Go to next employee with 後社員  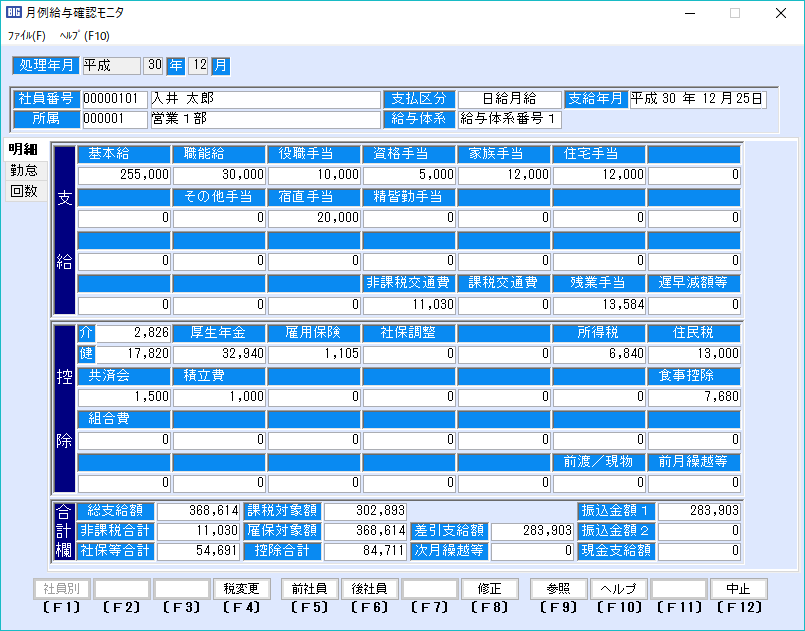tap(369, 589)
